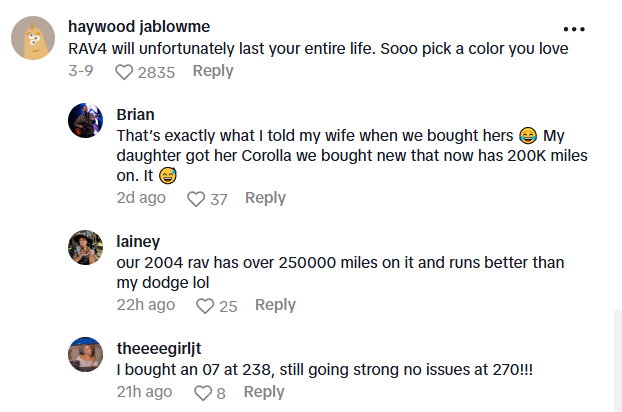This screenshot has width=622, height=412.
Task: View lainey's profile avatar
Action: click(86, 247)
